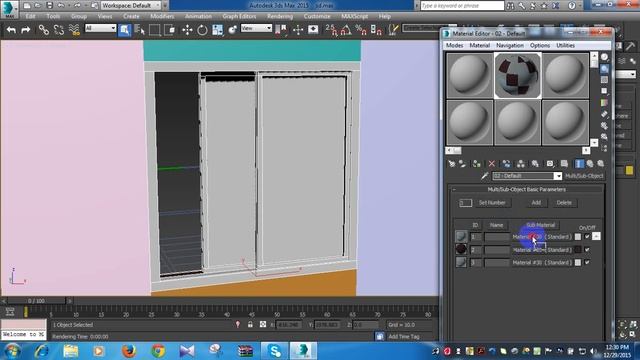This screenshot has width=640, height=360.
Task: Click the Delete sub-material button
Action: pyautogui.click(x=564, y=202)
